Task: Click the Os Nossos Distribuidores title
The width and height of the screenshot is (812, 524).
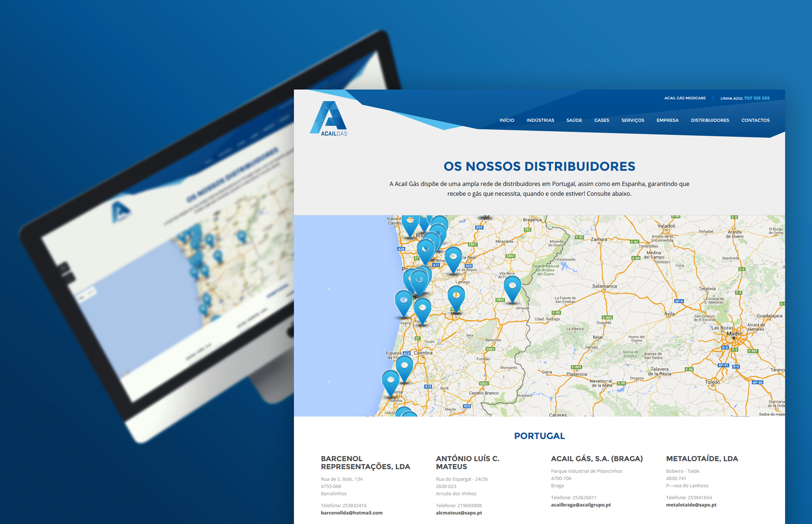Action: tap(539, 166)
